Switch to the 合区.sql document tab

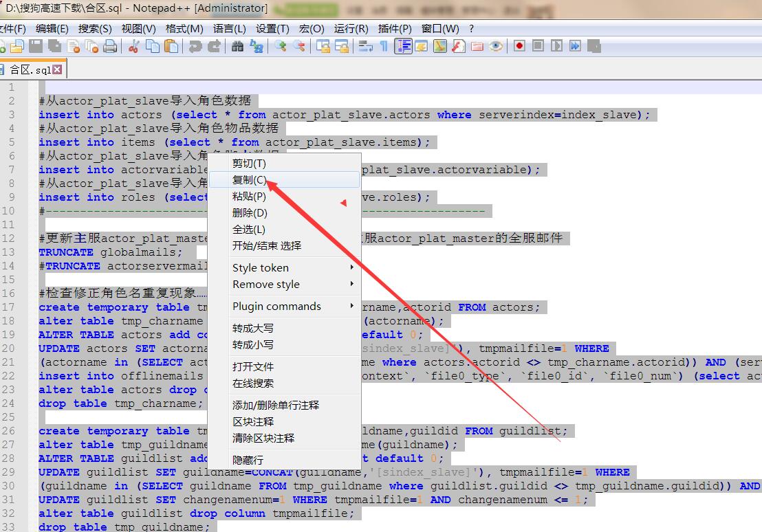[x=30, y=69]
